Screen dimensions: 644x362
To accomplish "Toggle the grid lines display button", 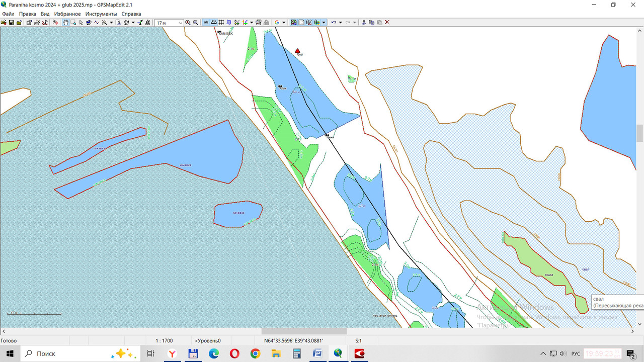I will click(x=221, y=23).
